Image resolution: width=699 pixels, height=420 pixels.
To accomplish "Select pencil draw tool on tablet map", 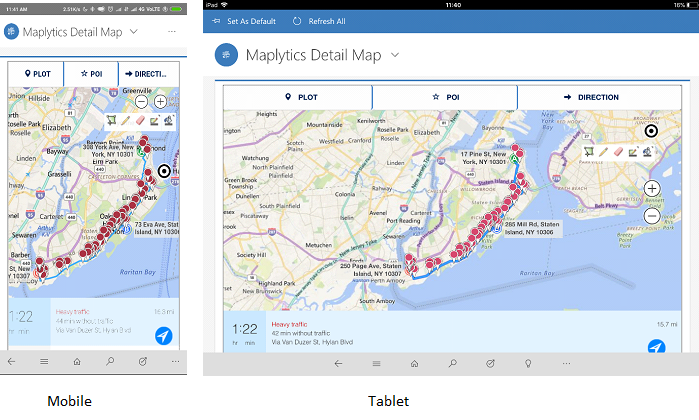I will click(x=603, y=152).
